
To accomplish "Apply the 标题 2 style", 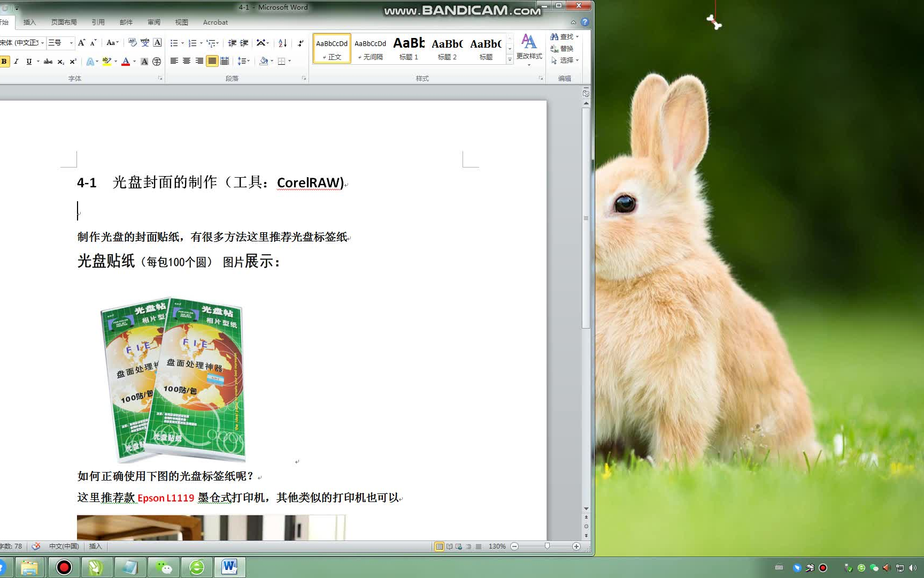I will (447, 49).
